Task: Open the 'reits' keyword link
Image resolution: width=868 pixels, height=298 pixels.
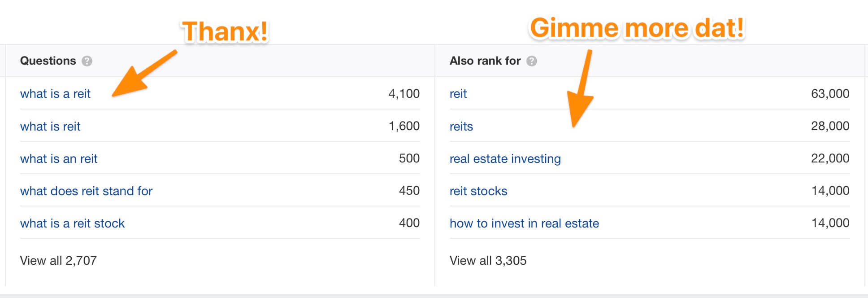Action: (x=461, y=127)
